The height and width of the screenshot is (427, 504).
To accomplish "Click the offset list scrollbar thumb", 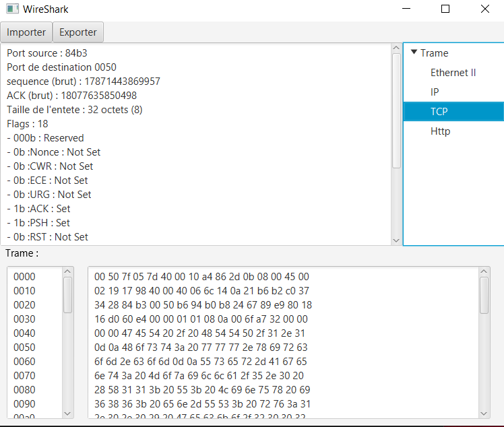I will coord(67,295).
